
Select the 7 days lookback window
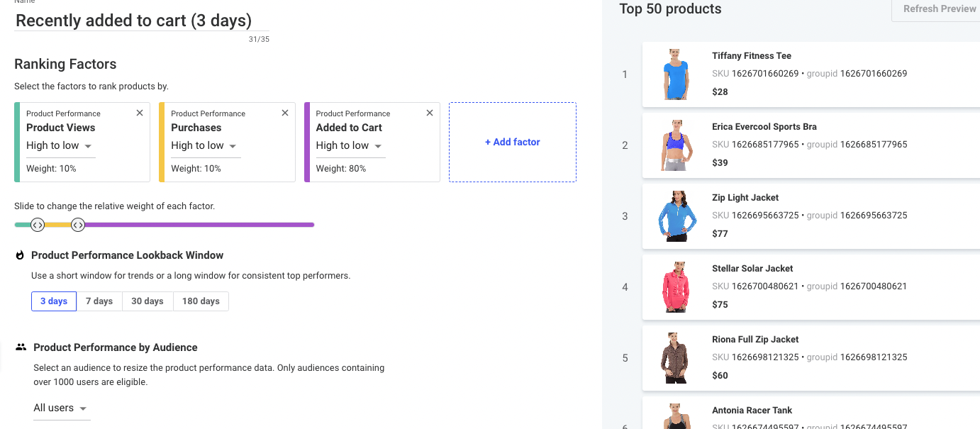(x=99, y=301)
